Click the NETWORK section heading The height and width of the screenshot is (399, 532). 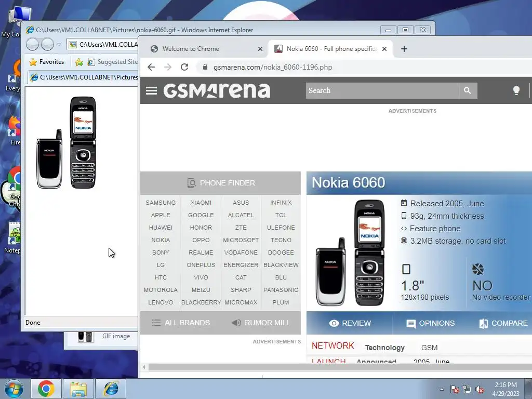click(x=332, y=345)
